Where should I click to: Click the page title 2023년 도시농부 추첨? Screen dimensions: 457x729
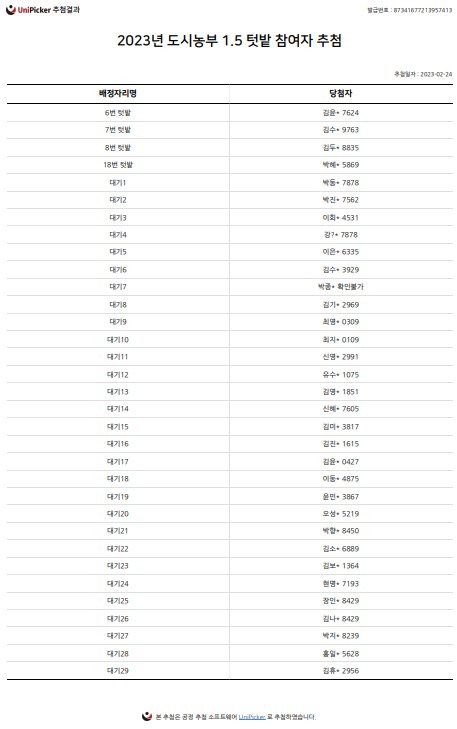(230, 40)
